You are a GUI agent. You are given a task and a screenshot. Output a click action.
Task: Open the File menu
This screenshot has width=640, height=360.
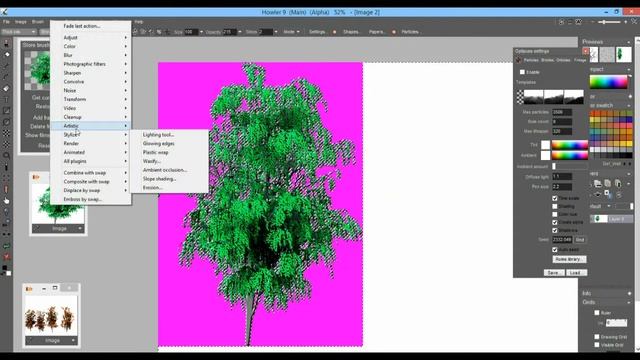(6, 22)
